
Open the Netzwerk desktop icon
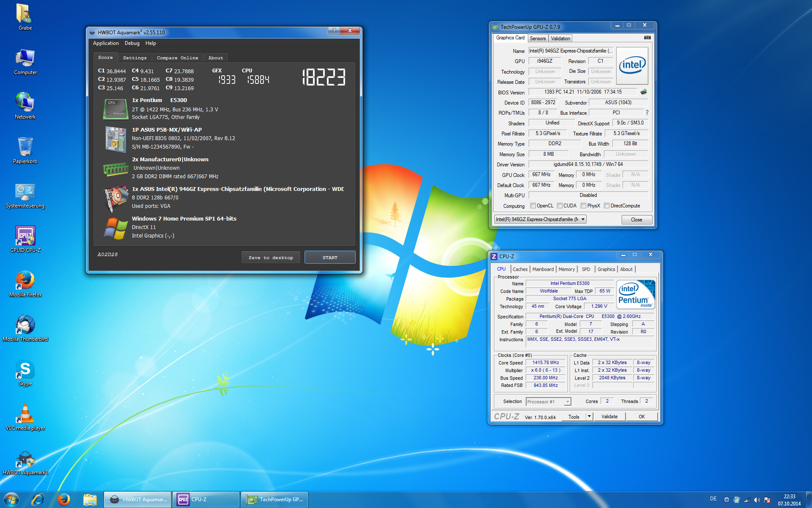[x=25, y=106]
